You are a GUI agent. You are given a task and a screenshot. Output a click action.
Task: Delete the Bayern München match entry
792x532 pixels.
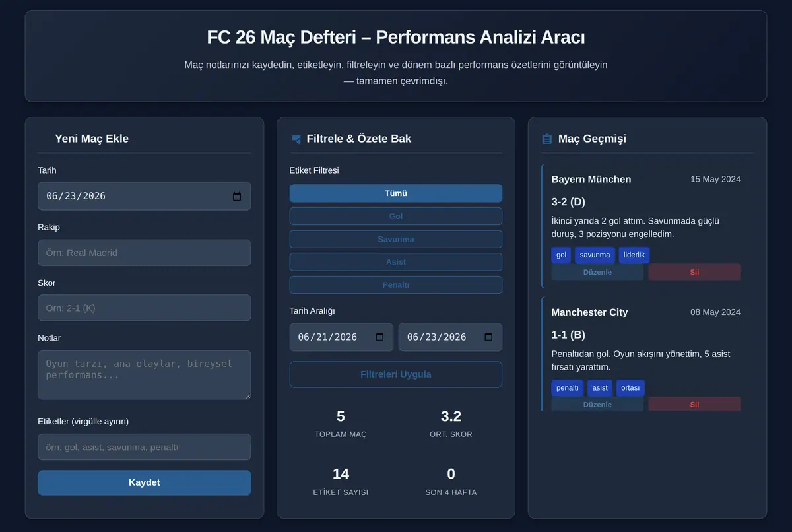(x=694, y=272)
